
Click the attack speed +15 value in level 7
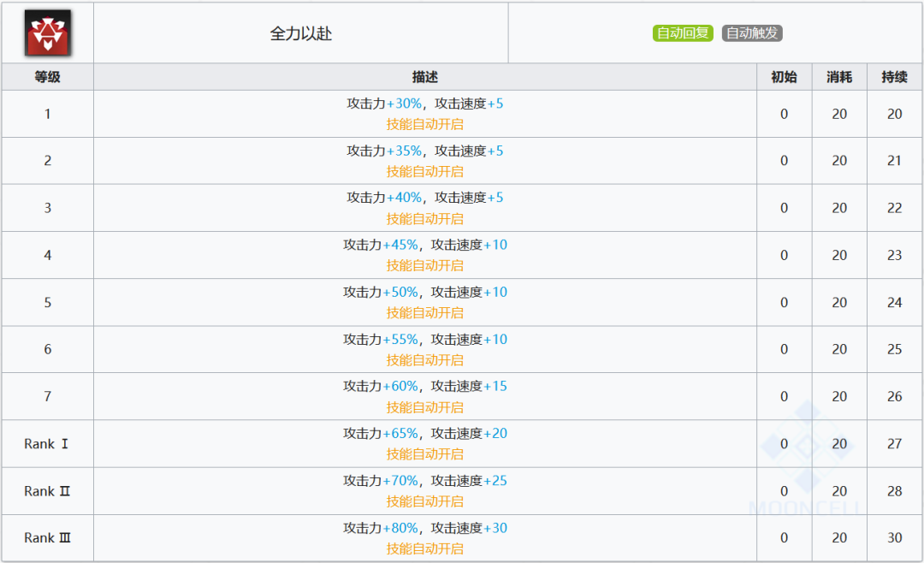[x=495, y=386]
